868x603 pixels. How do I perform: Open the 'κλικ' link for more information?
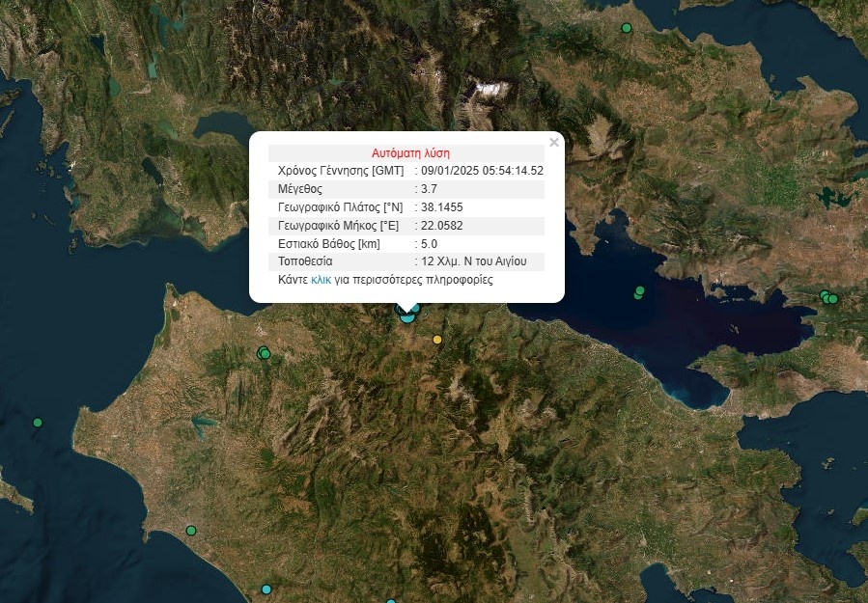point(321,280)
